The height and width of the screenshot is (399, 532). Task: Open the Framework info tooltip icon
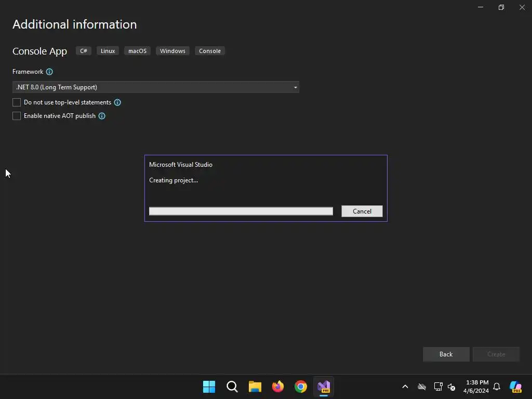pyautogui.click(x=49, y=72)
